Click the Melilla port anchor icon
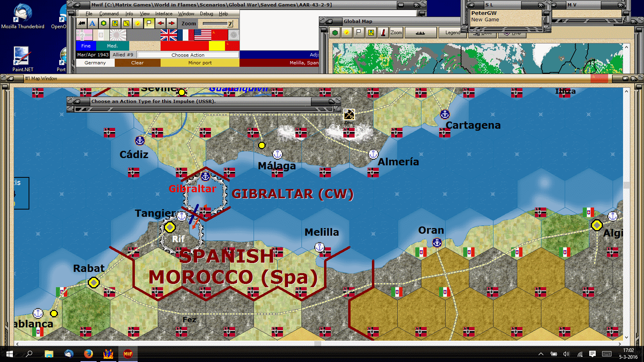The width and height of the screenshot is (644, 362). 320,247
